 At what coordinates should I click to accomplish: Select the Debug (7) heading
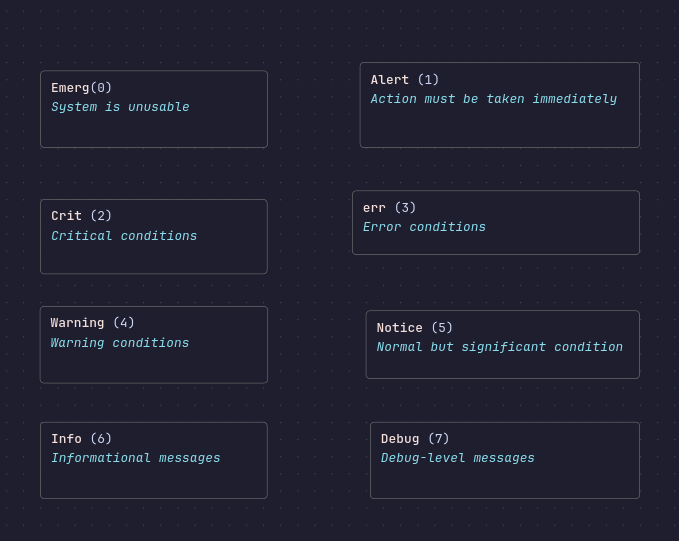coord(415,439)
